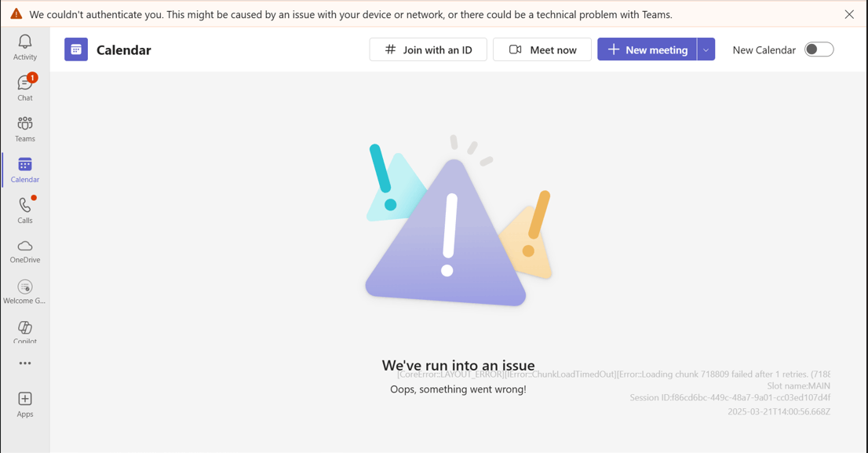Click the Calendar page title
This screenshot has width=868, height=453.
123,49
